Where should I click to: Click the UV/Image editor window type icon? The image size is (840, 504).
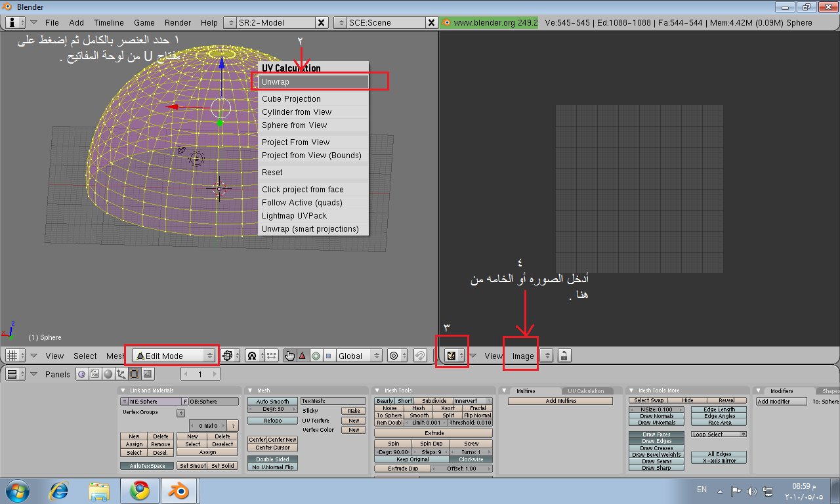455,356
